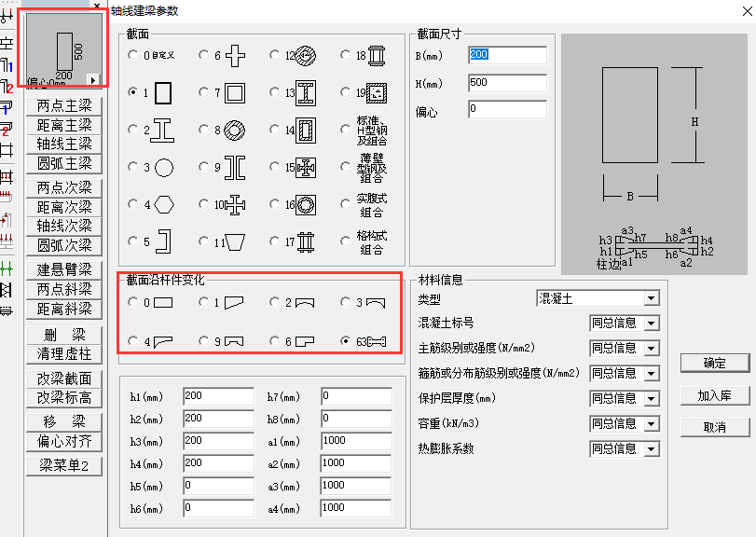
Task: Click the a4(mm) input field
Action: (x=356, y=507)
